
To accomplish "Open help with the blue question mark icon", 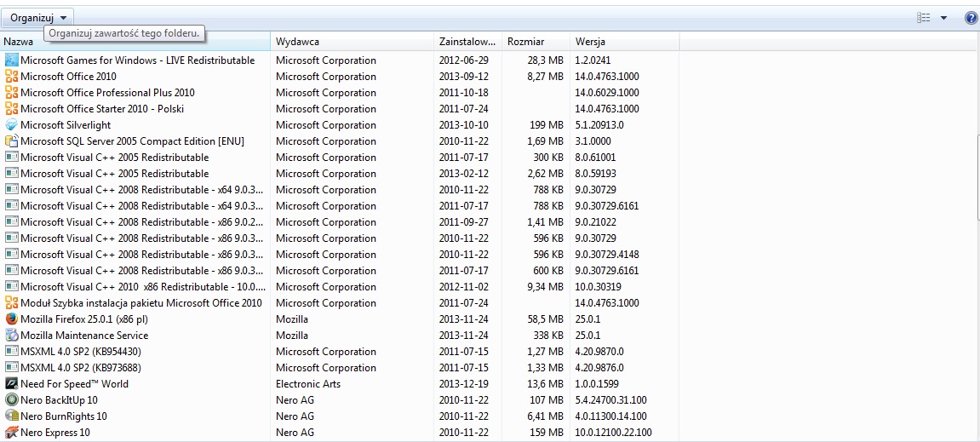I will point(971,18).
